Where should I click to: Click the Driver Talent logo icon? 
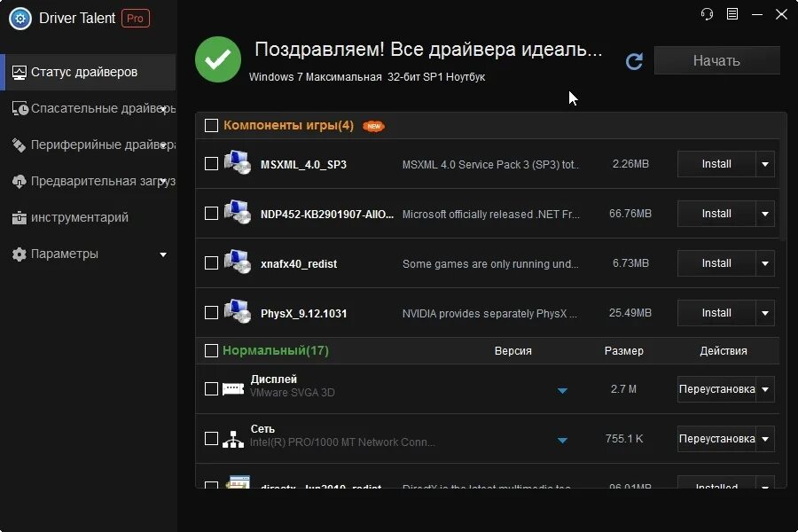pos(19,18)
